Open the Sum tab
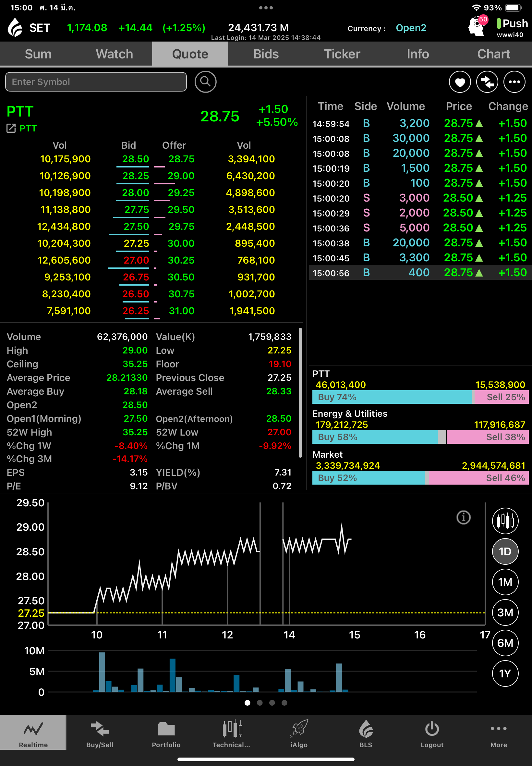 (x=38, y=54)
